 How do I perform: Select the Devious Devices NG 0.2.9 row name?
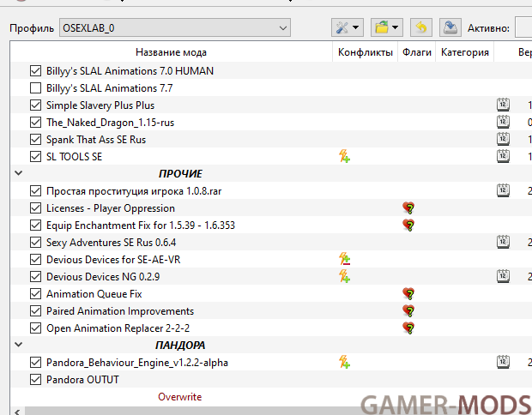[x=103, y=277]
